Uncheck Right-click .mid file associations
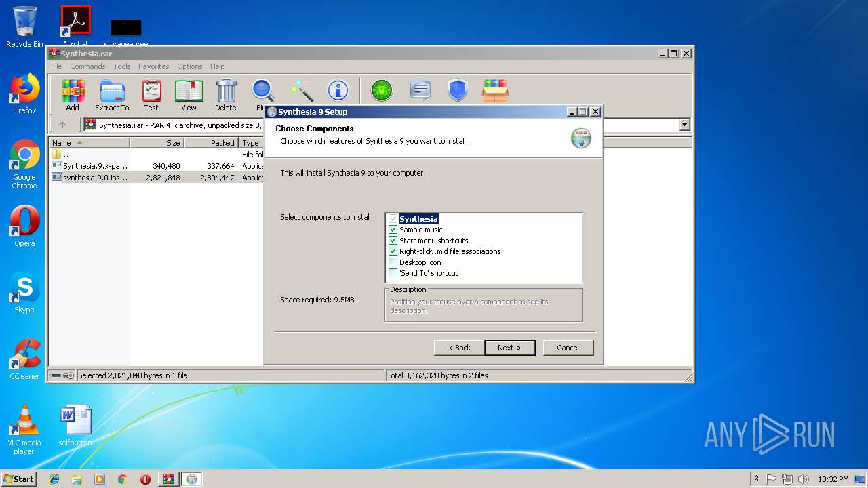The width and height of the screenshot is (868, 488). click(393, 251)
